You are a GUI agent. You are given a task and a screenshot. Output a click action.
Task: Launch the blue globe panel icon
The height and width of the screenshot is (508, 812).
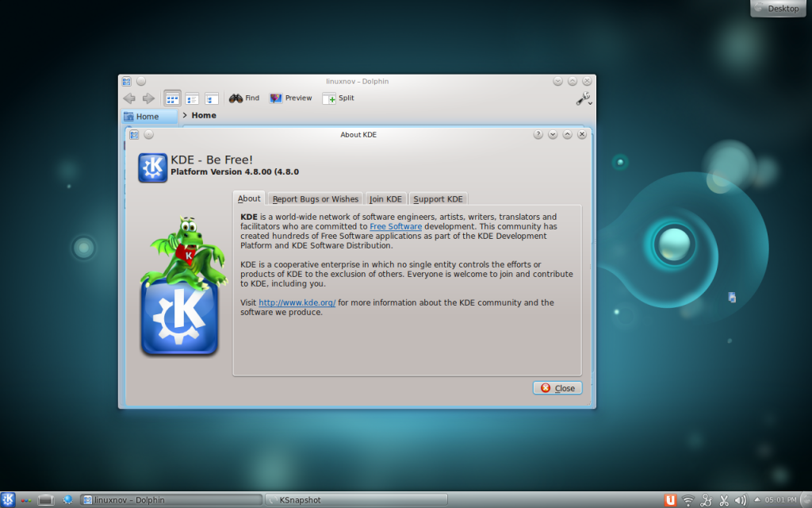tap(67, 500)
